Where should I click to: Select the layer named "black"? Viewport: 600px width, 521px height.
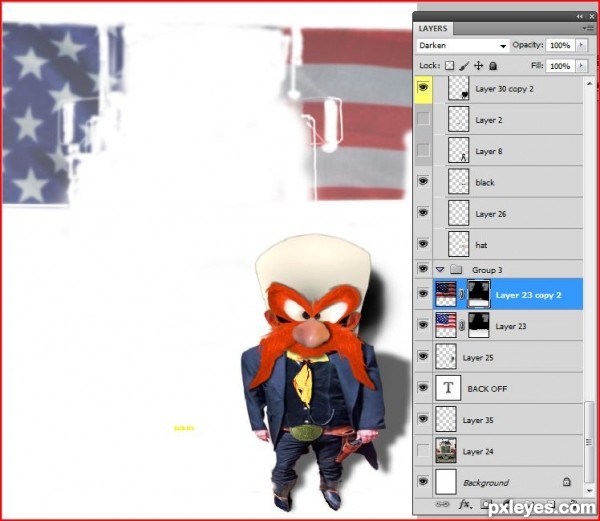point(485,182)
